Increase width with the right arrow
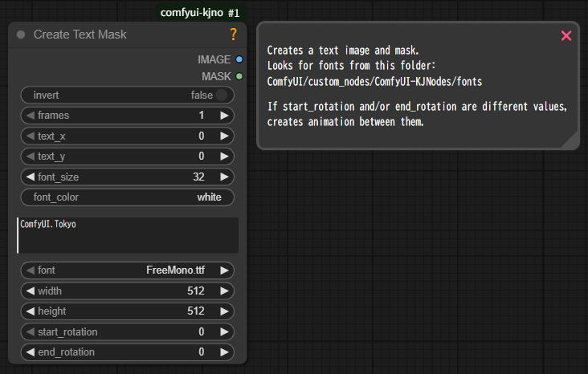588x374 pixels. click(225, 291)
